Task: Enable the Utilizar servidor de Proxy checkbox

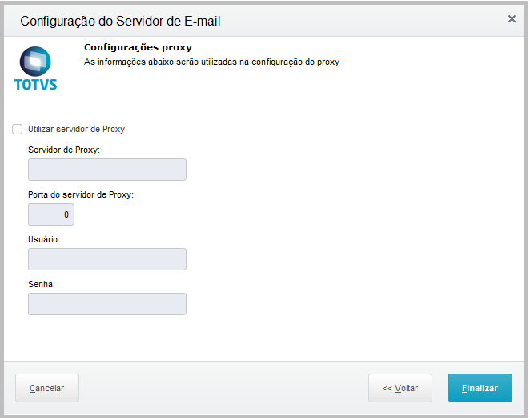Action: 18,129
